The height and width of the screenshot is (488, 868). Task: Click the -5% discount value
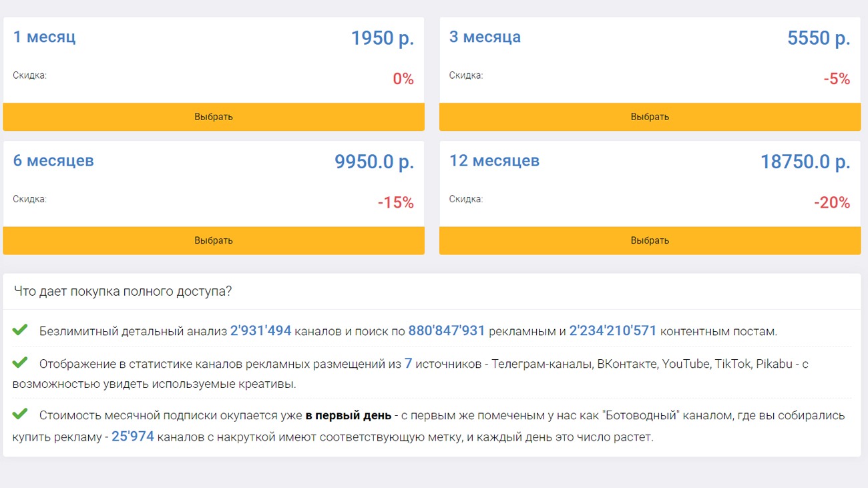click(x=837, y=79)
